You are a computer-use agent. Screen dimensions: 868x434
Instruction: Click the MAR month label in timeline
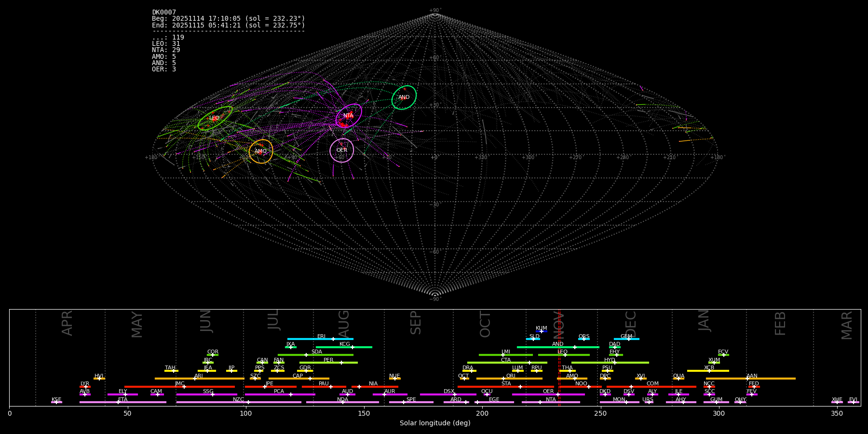pos(847,325)
